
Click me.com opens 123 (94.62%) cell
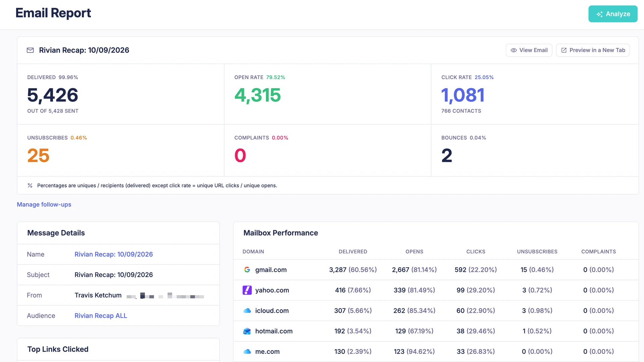[414, 352]
